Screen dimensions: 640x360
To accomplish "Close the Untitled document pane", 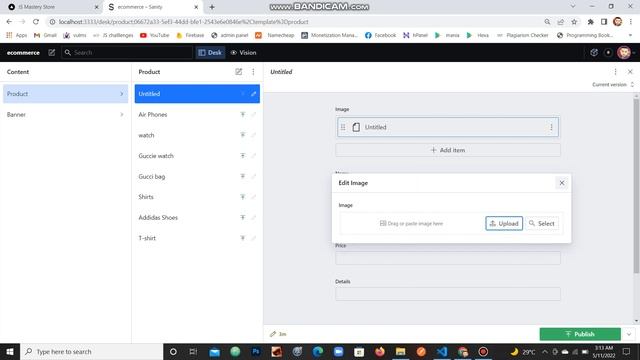I will coord(630,72).
